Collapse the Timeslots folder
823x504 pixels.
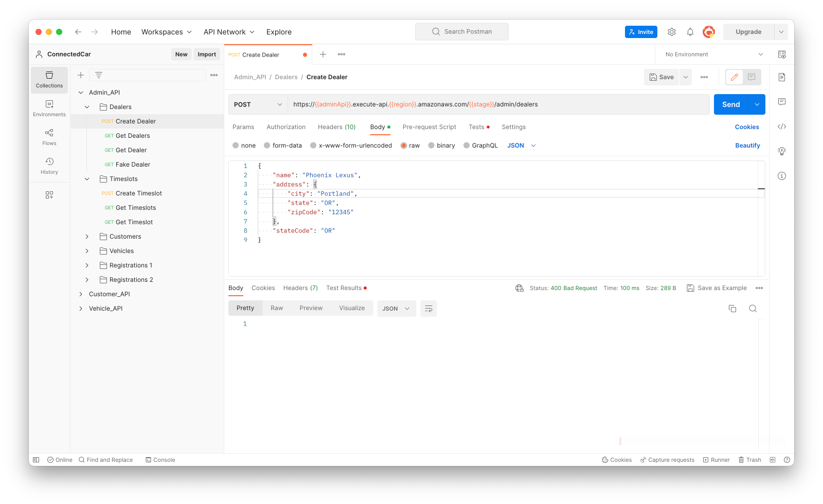87,179
